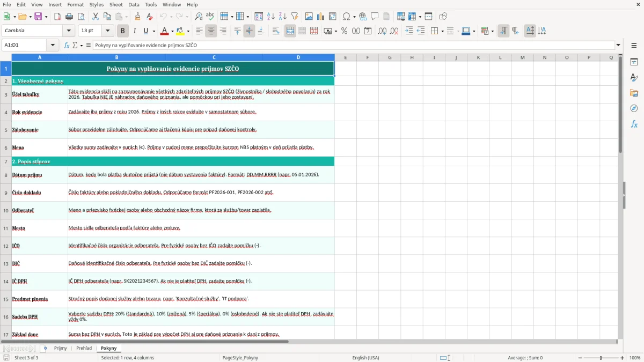Insert hyperlink icon

pyautogui.click(x=363, y=17)
